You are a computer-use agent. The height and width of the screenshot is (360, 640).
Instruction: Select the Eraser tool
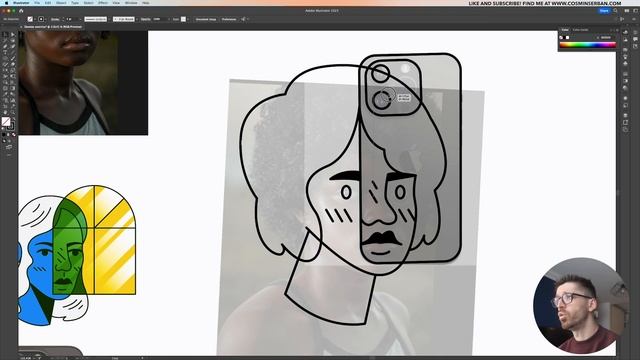click(x=13, y=64)
